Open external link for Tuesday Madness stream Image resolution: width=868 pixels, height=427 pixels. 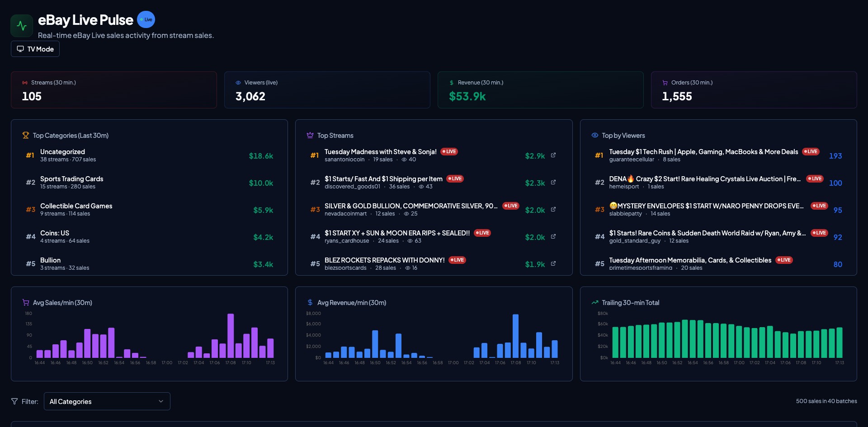[x=553, y=155]
